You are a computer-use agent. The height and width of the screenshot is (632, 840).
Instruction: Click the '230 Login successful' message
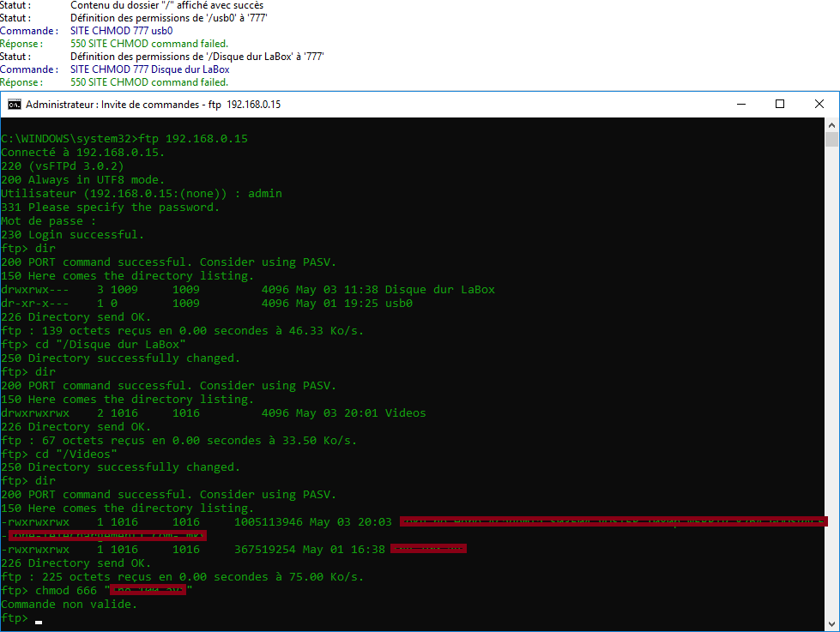72,234
